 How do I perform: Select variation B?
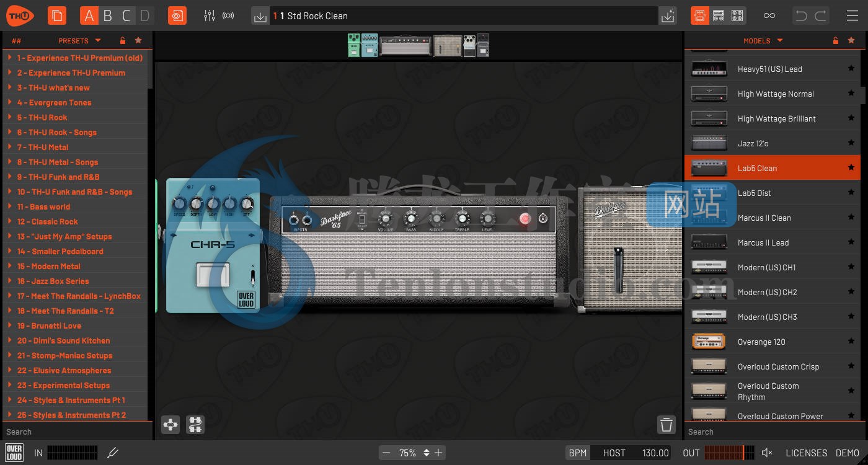(x=108, y=15)
